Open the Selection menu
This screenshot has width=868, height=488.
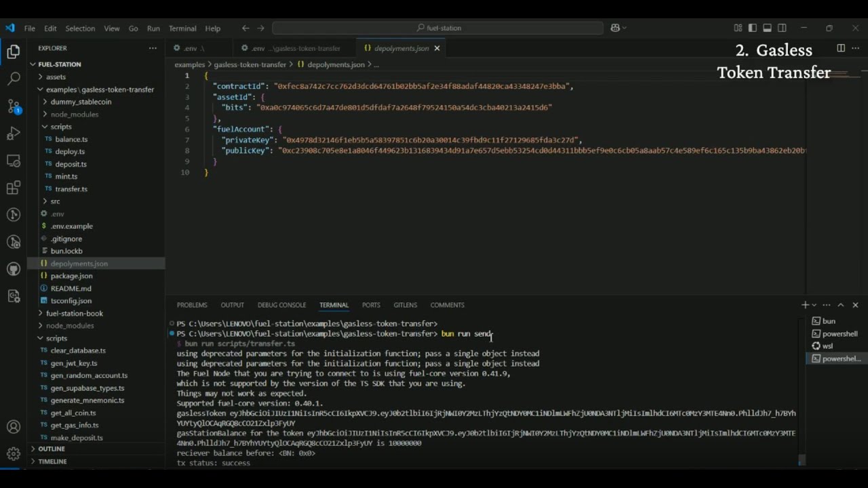pos(80,28)
